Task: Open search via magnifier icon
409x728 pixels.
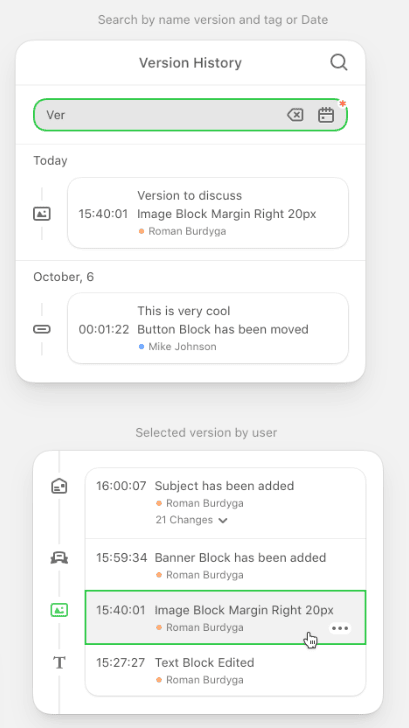Action: [x=338, y=62]
